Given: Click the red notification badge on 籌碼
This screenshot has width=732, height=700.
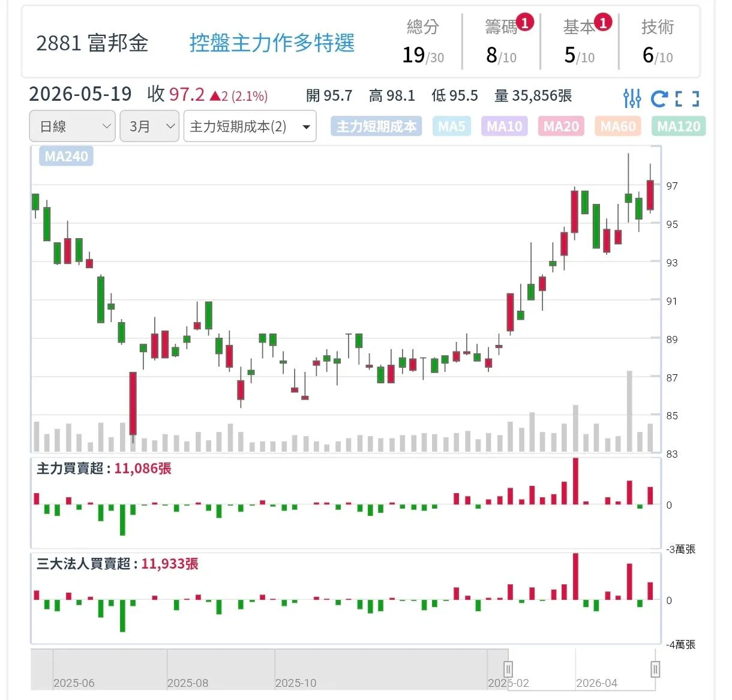Looking at the screenshot, I should click(x=525, y=23).
